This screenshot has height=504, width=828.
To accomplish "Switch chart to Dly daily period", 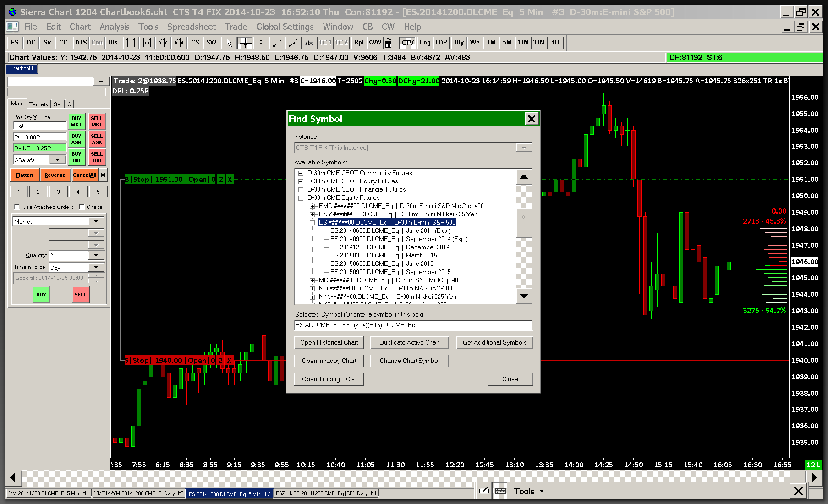I will pyautogui.click(x=459, y=43).
